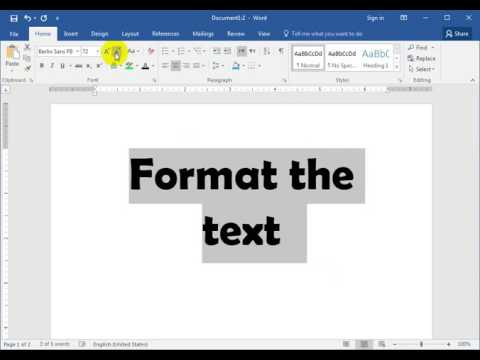Image resolution: width=480 pixels, height=360 pixels.
Task: Click Find in the Editing group
Action: (x=421, y=47)
